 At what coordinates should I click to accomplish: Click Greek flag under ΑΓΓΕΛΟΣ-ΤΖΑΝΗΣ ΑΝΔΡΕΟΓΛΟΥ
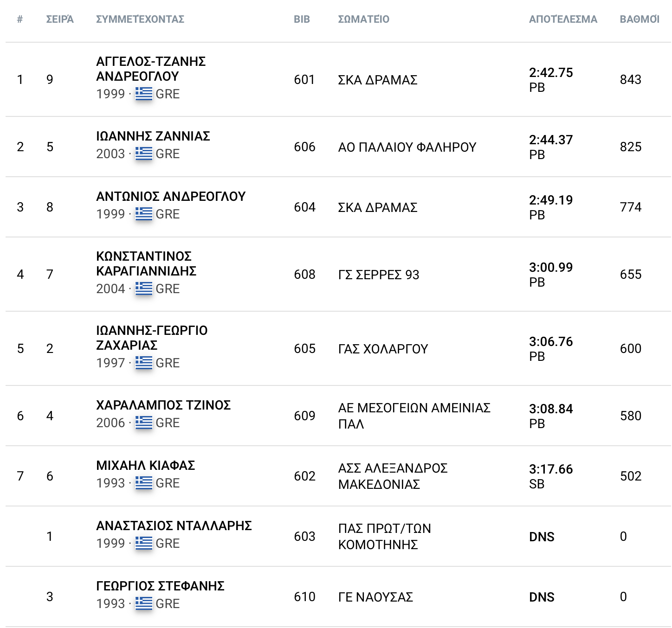pyautogui.click(x=144, y=94)
